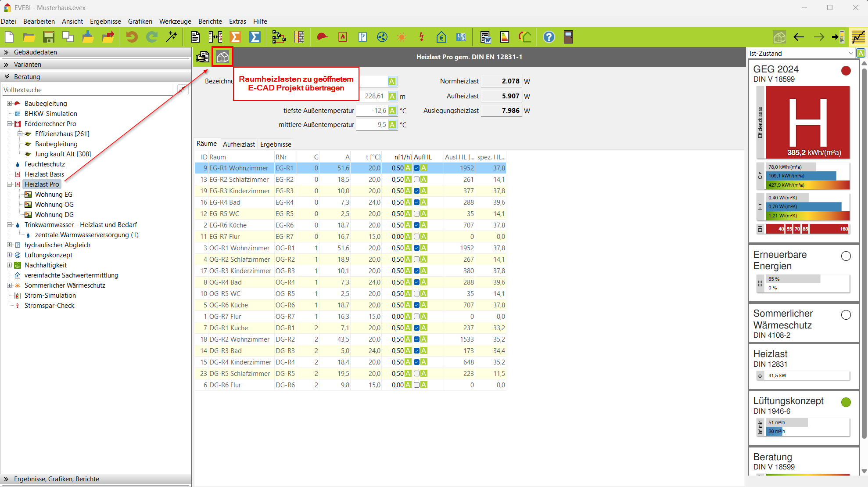Open the Ist-Zustand variant dropdown

pos(851,54)
